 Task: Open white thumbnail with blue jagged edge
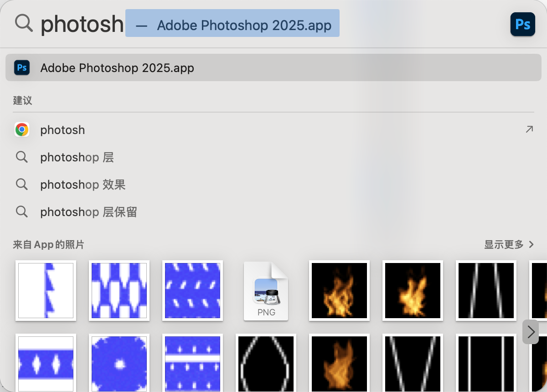(x=46, y=290)
